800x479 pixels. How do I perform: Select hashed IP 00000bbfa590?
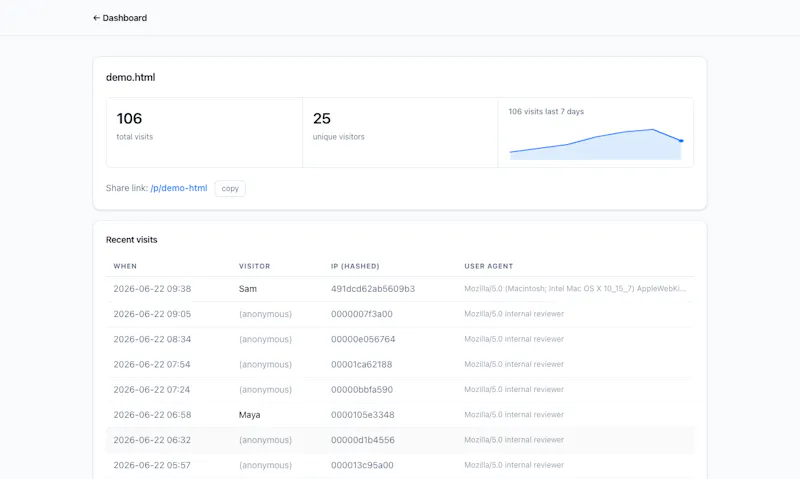(x=362, y=390)
